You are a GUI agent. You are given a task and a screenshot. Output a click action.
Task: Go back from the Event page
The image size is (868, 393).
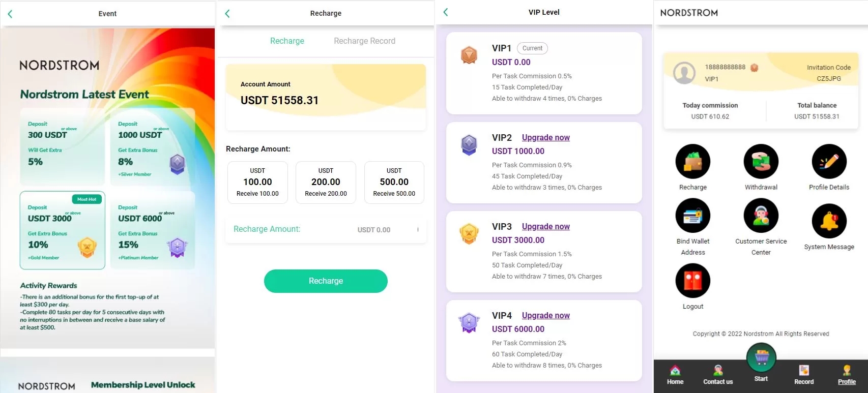tap(10, 14)
